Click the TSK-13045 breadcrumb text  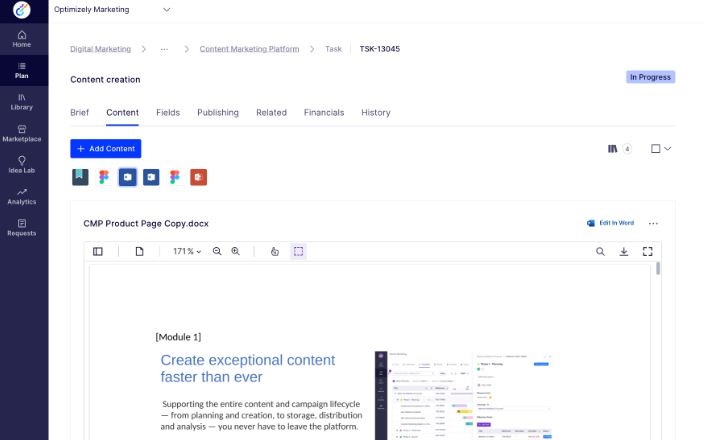379,49
